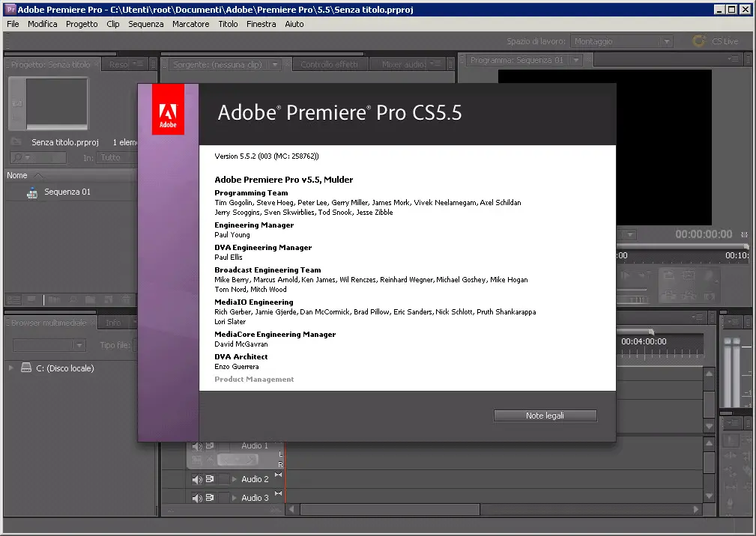
Task: Expand the C: (Disco locale) tree node
Action: click(11, 368)
